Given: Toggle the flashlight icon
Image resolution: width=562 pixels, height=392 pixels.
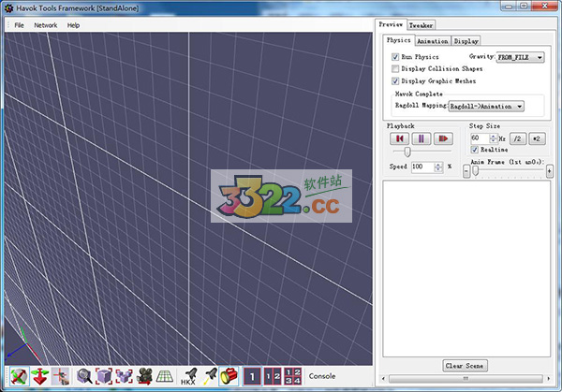Looking at the screenshot, I should (x=229, y=376).
